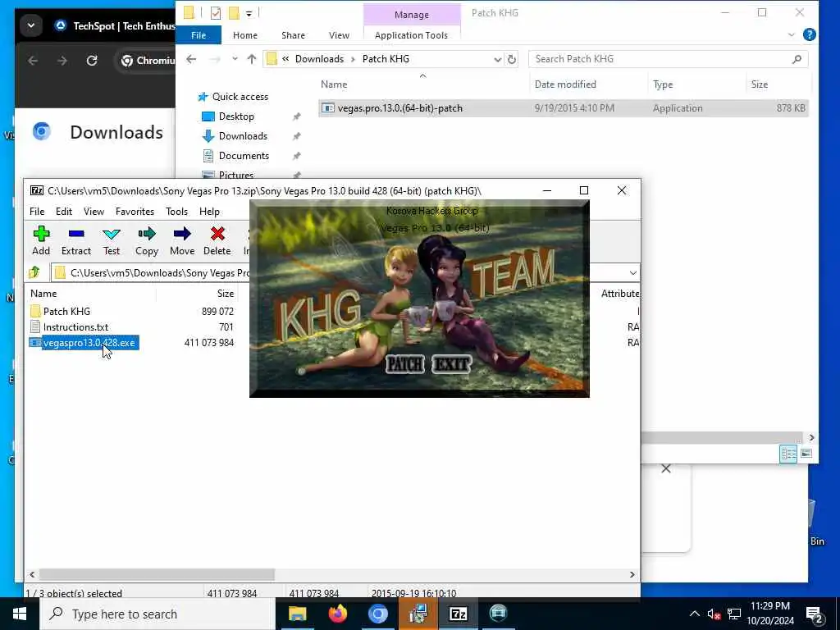The width and height of the screenshot is (840, 630).
Task: Expand the 7-Zip address path dropdown
Action: (x=632, y=272)
